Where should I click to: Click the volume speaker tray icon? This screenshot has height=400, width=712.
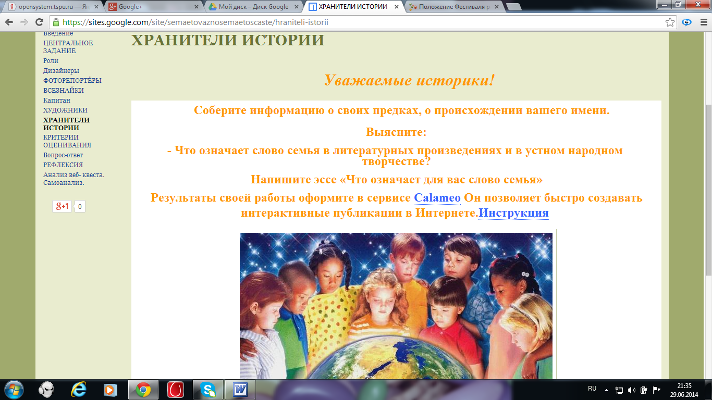[x=632, y=390]
